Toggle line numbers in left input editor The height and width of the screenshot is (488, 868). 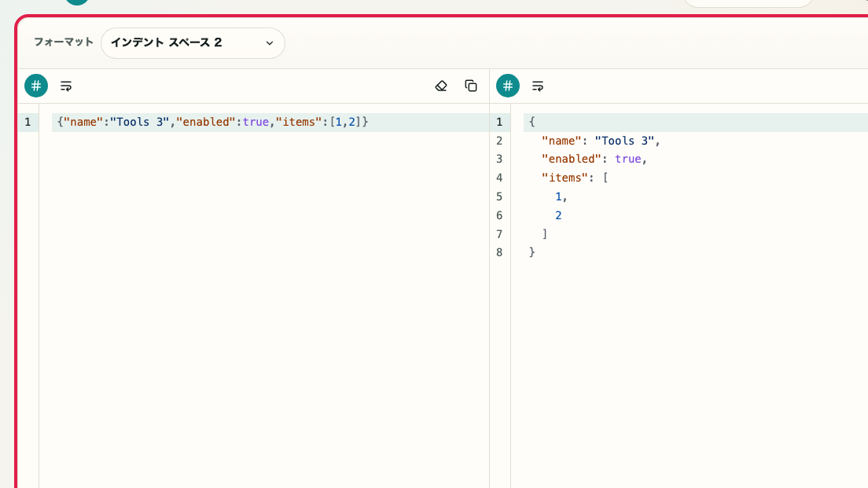[x=36, y=86]
